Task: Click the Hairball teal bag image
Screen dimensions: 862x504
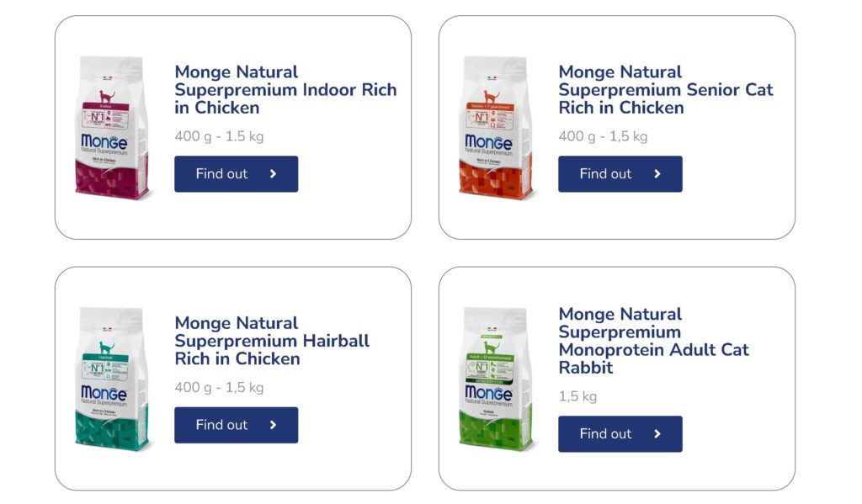Action: tap(114, 379)
